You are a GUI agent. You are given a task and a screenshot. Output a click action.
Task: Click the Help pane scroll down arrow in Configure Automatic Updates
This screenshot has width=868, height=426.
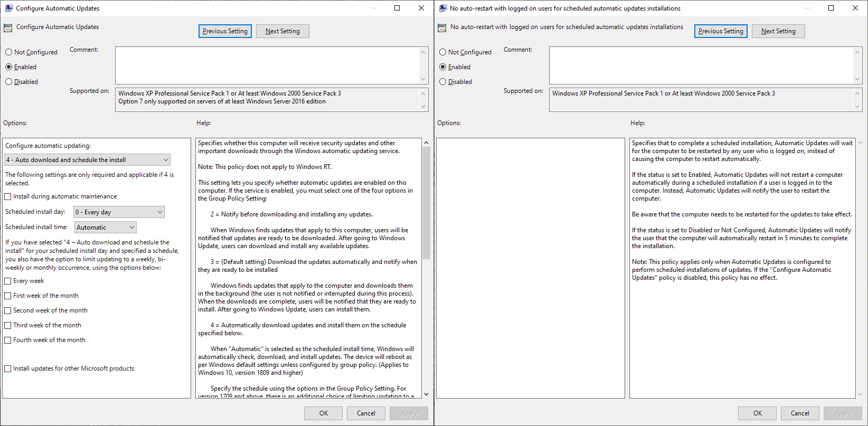coord(426,394)
